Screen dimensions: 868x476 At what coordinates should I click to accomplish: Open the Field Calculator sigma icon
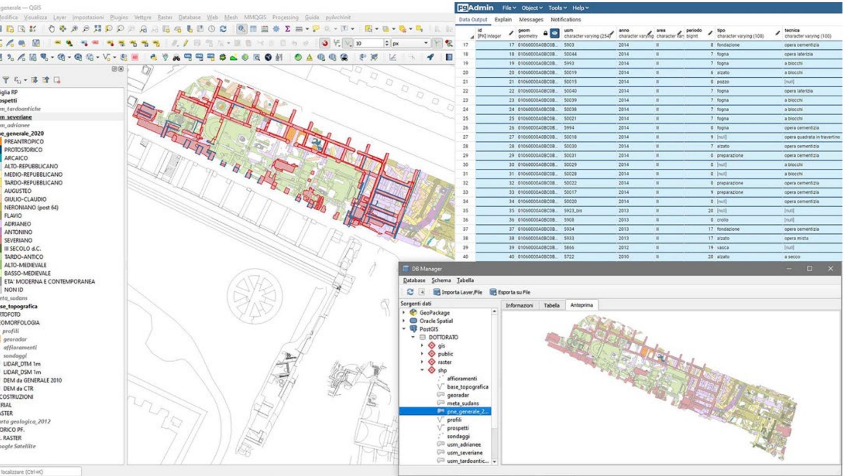point(287,29)
